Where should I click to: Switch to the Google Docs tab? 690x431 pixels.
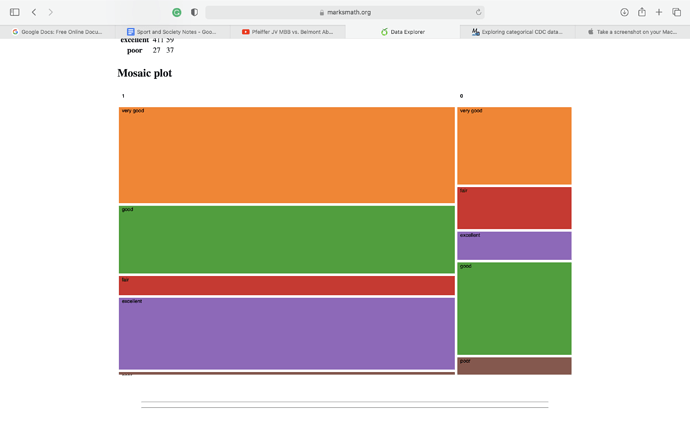coord(57,32)
